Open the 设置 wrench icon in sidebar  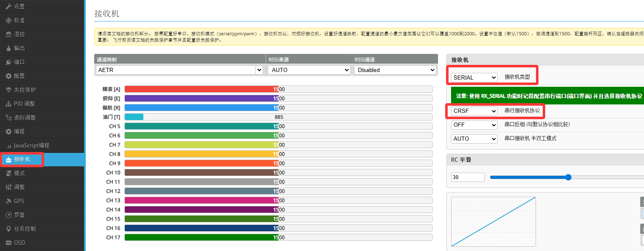(8, 6)
